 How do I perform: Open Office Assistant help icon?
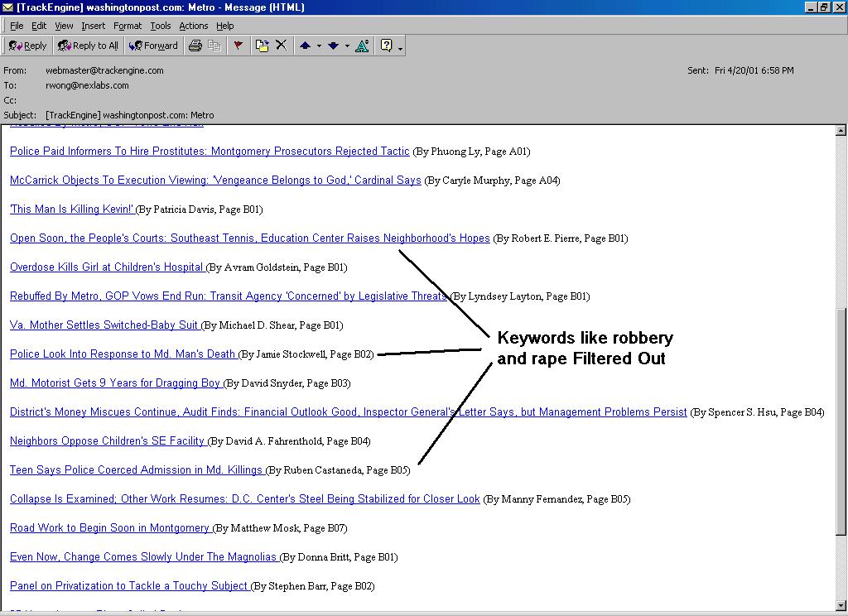[x=386, y=46]
